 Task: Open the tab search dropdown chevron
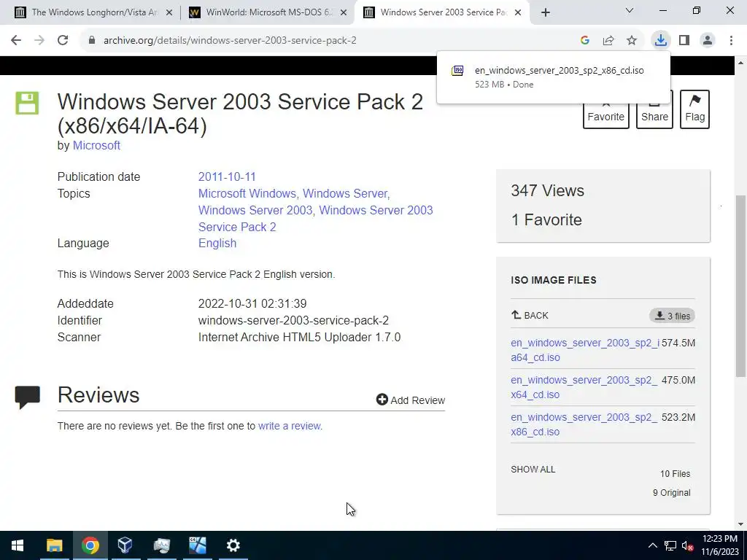pyautogui.click(x=630, y=10)
